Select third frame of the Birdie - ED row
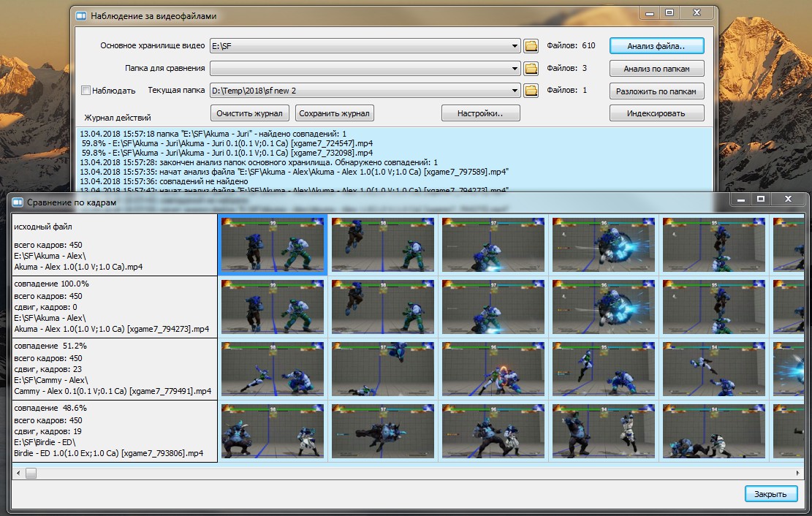This screenshot has width=812, height=516. (x=493, y=431)
